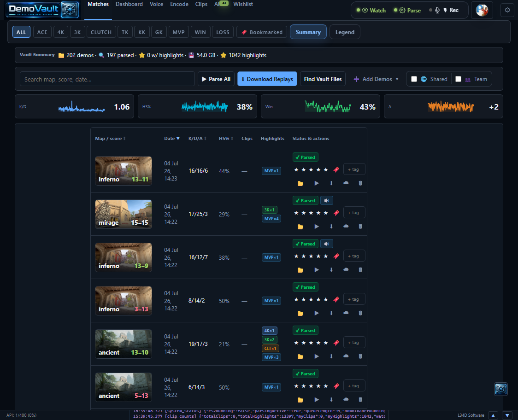This screenshot has height=420, width=518.
Task: Open folder icon for inferno 13–11 match
Action: [x=300, y=183]
